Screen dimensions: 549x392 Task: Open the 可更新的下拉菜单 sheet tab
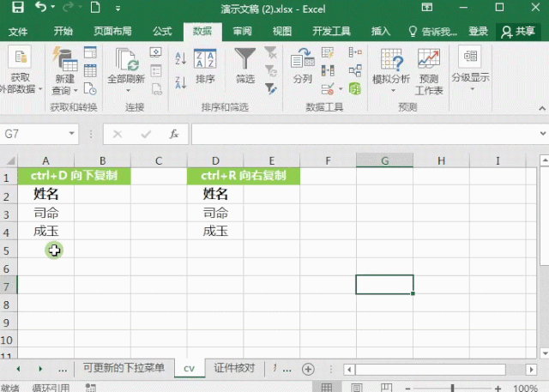124,368
